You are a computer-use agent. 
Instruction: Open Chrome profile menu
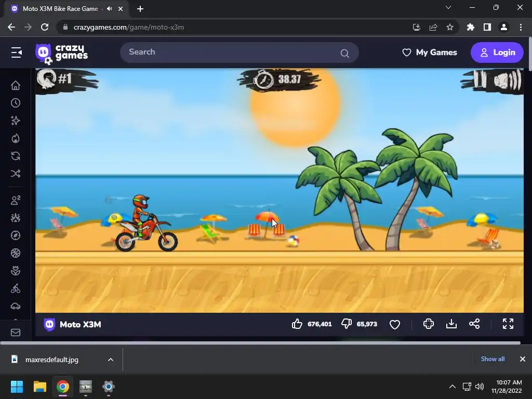[504, 27]
